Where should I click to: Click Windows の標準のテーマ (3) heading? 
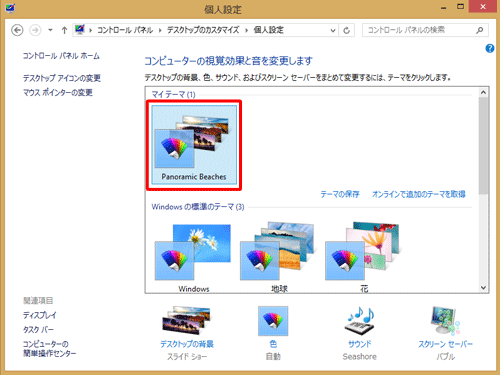198,207
